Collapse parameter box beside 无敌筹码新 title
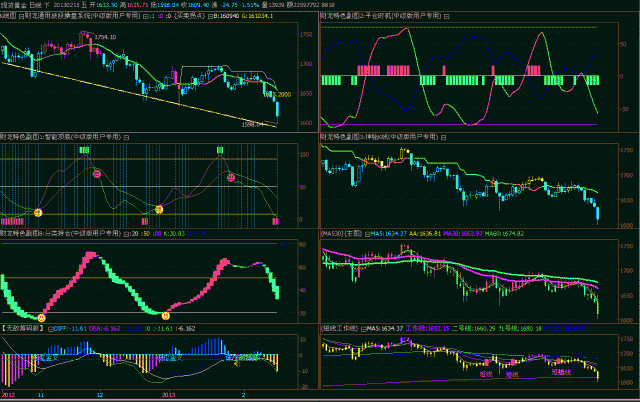Viewport: 640px width, 402px height. point(51,327)
